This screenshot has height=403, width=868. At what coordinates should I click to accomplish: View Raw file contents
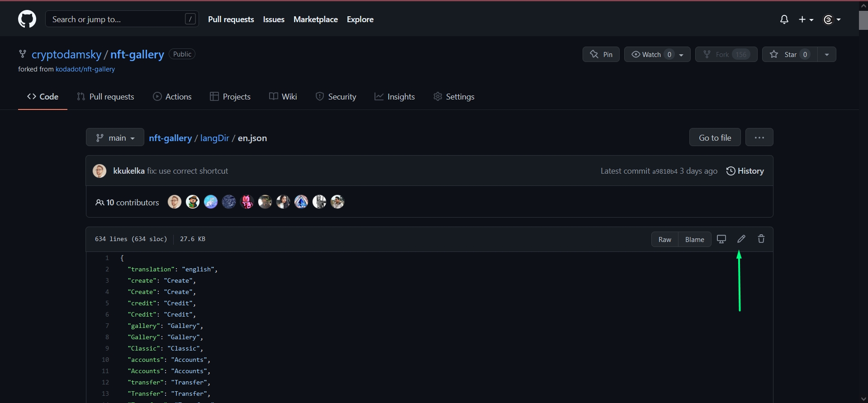(664, 240)
